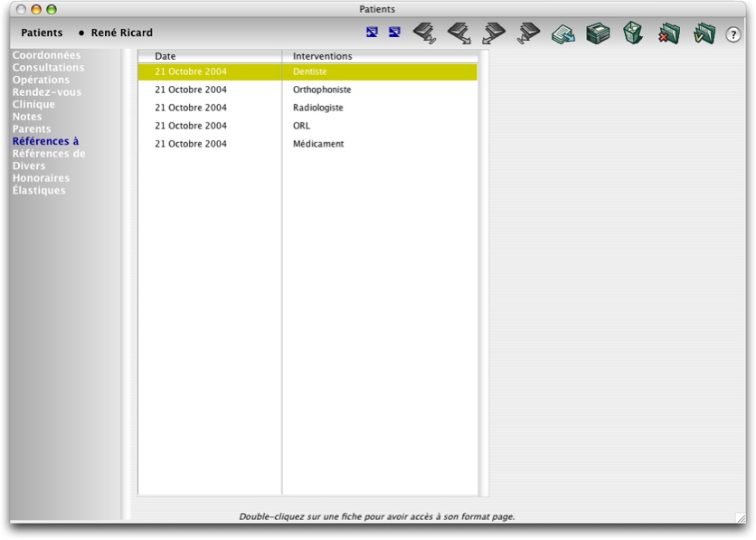Click the second blue window icon in toolbar
This screenshot has height=540, width=756.
click(394, 33)
